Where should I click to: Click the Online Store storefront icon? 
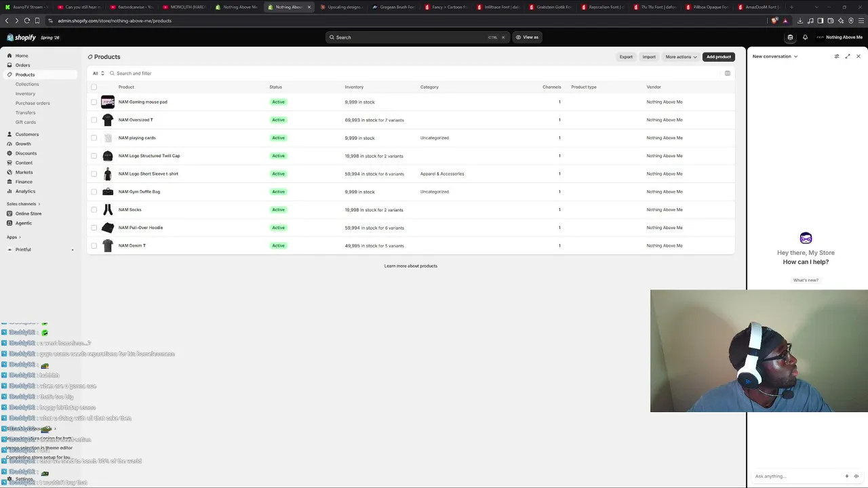9,213
